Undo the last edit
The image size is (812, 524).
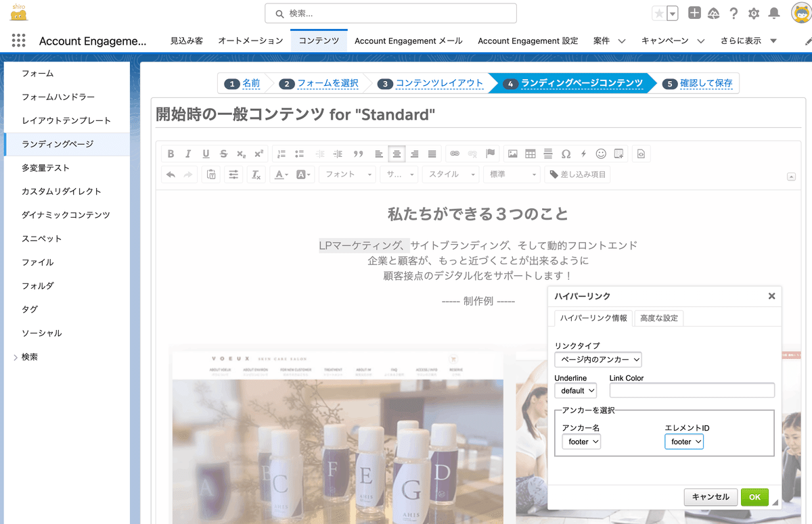(x=171, y=174)
